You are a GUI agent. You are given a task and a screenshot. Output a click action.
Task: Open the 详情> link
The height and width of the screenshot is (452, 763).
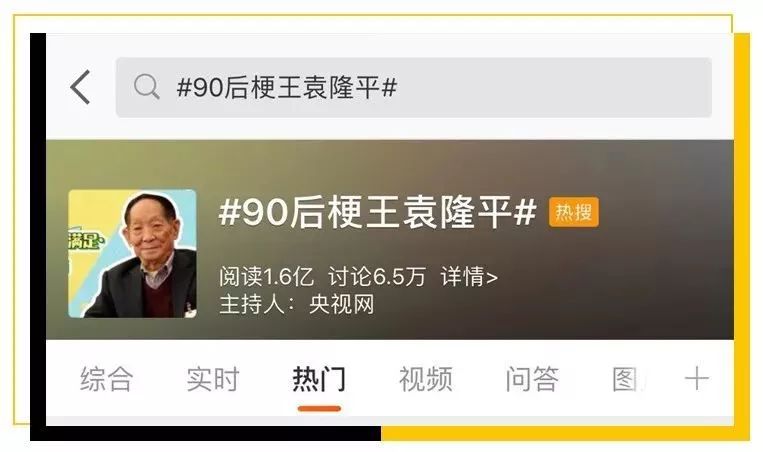click(469, 276)
